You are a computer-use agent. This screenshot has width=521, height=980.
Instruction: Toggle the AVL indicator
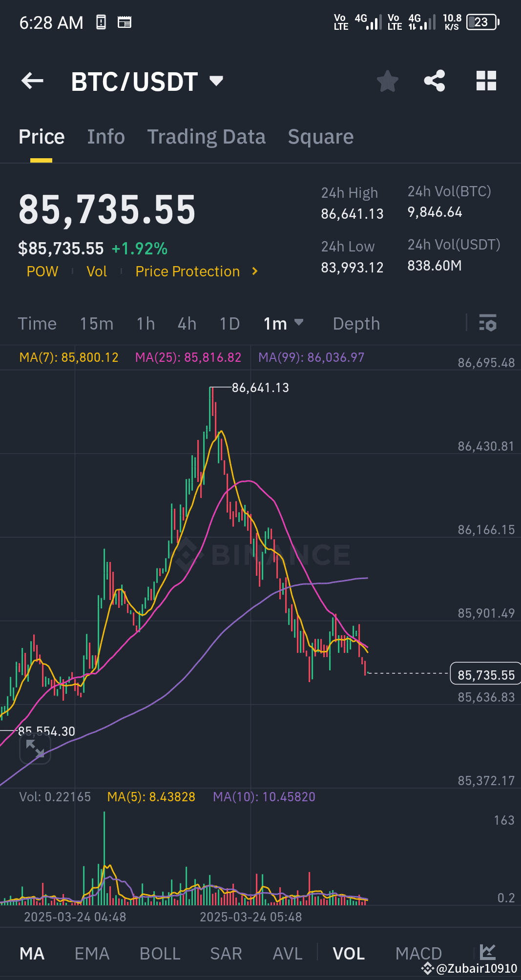[288, 954]
